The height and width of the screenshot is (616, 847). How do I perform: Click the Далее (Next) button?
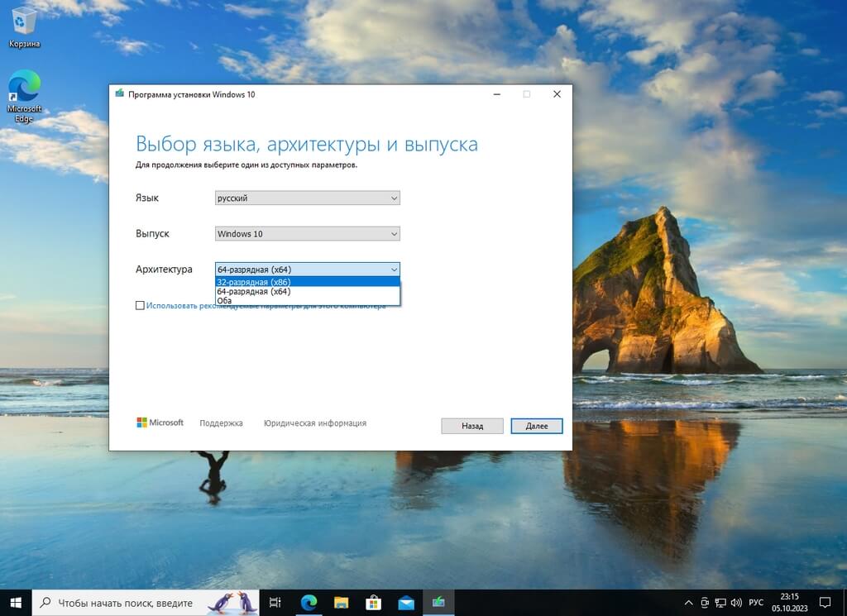(x=536, y=426)
